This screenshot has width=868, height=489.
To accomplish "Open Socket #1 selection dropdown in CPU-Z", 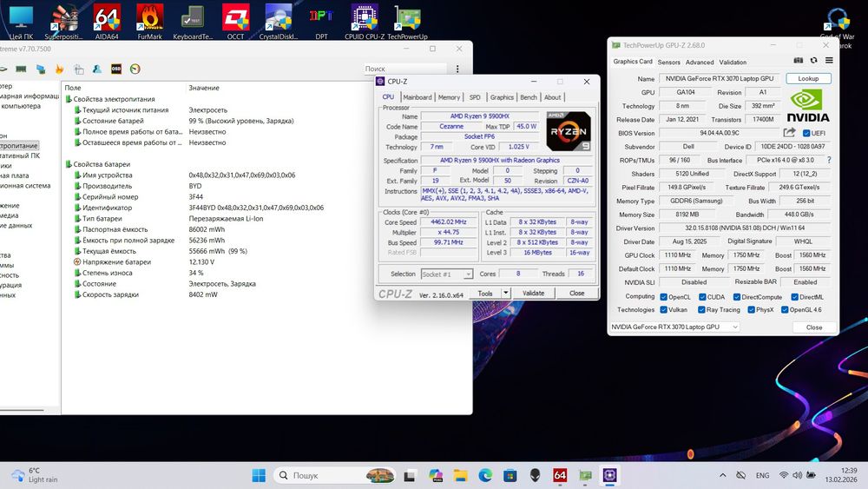I will click(447, 274).
